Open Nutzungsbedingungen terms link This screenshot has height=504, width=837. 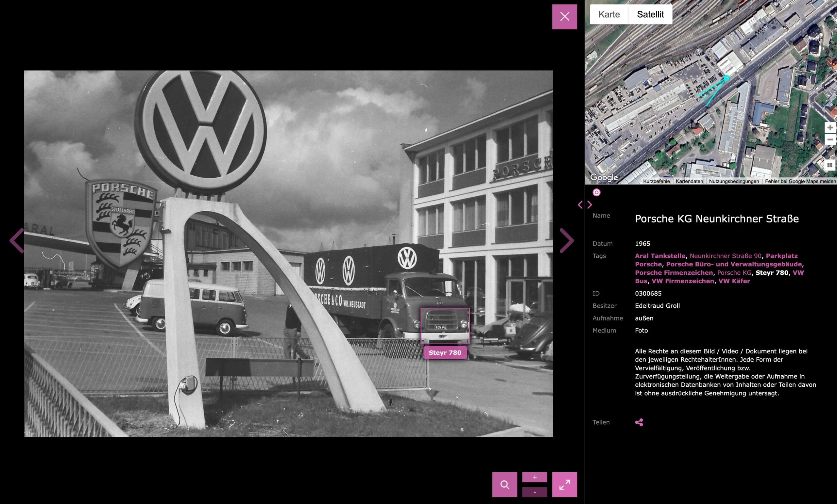(x=734, y=181)
